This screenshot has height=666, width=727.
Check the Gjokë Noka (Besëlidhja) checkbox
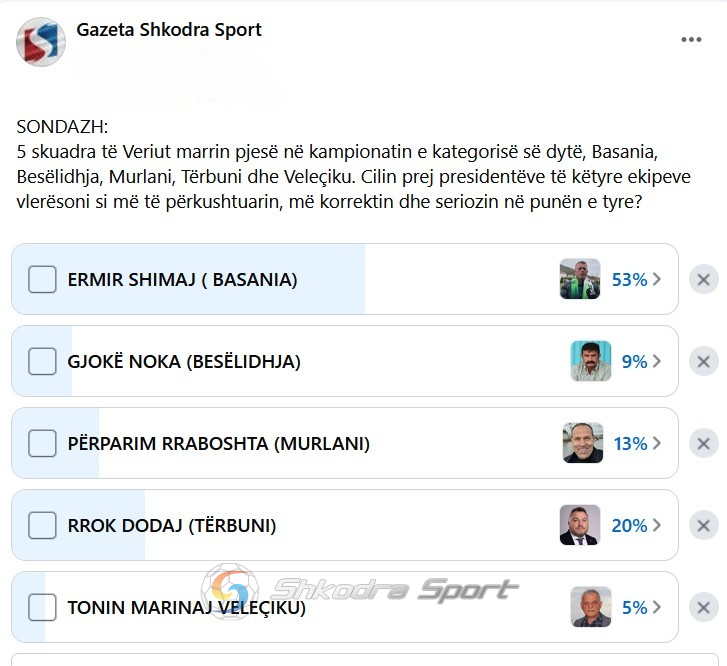click(42, 361)
